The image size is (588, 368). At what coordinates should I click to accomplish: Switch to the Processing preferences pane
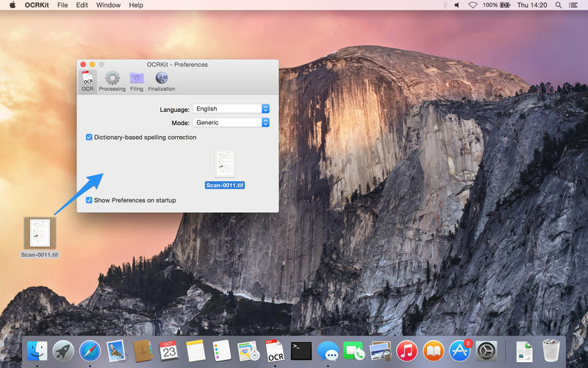(x=112, y=80)
